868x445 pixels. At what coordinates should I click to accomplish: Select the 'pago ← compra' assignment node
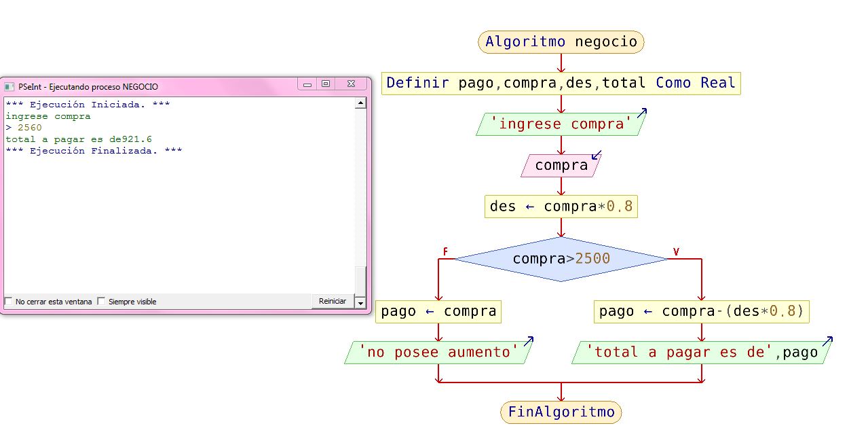pos(438,311)
